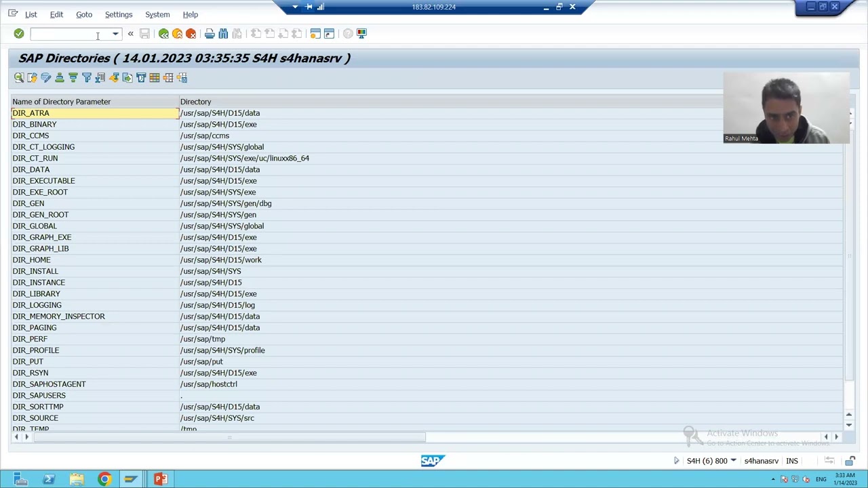Screen dimensions: 868x488
Task: Open the System menu
Action: 157,14
